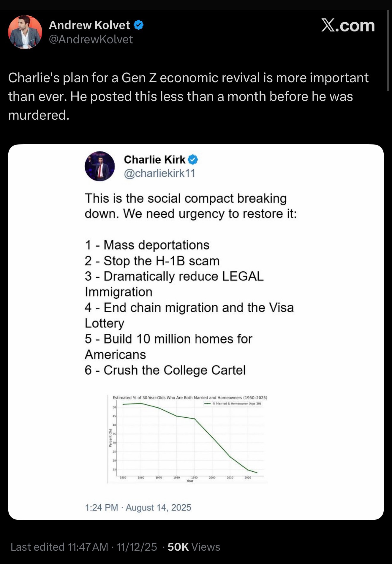Select Charlie Kirk's display name

154,159
